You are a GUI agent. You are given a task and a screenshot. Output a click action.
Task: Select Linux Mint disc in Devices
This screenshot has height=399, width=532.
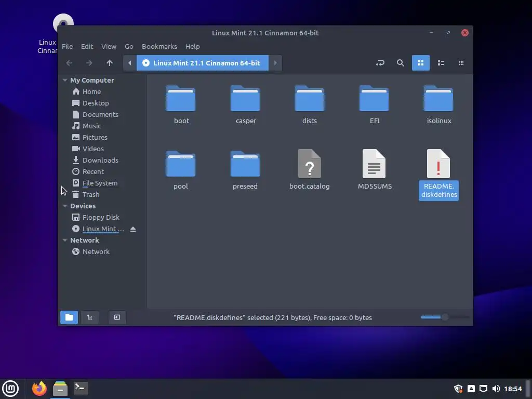98,229
